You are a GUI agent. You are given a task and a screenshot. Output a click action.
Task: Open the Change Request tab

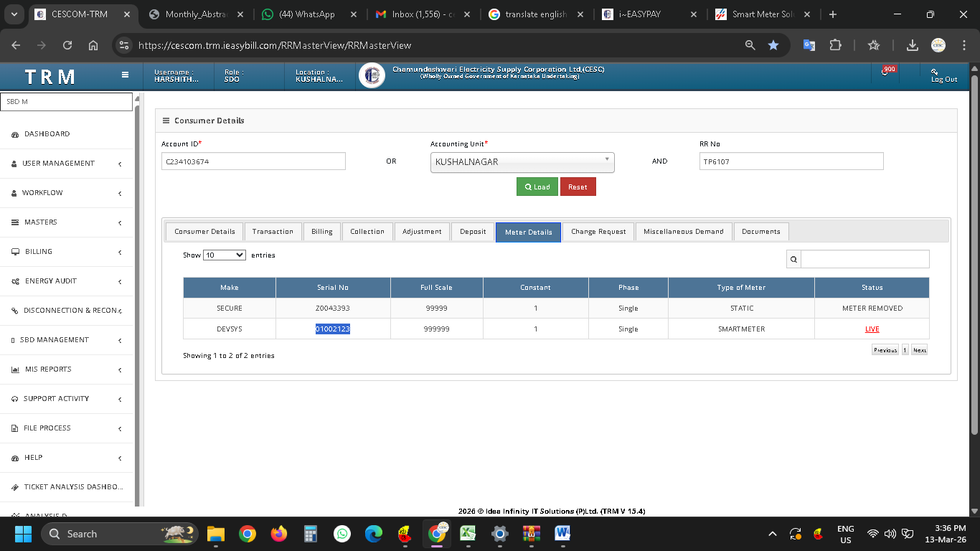[x=598, y=232]
